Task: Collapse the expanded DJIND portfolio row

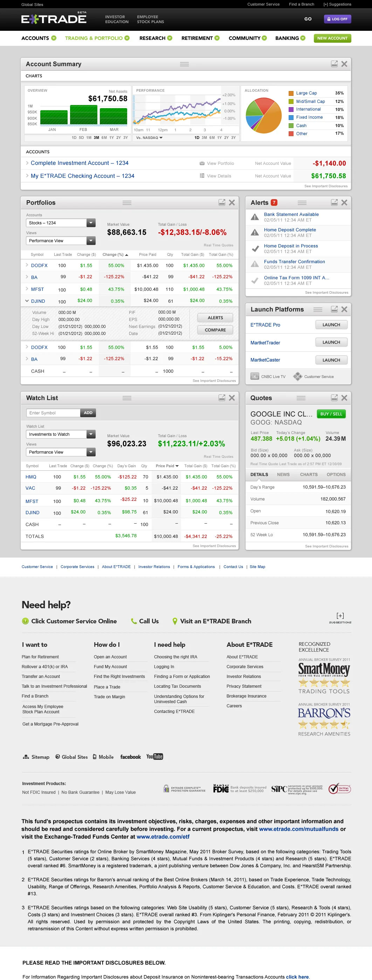Action: [x=27, y=301]
